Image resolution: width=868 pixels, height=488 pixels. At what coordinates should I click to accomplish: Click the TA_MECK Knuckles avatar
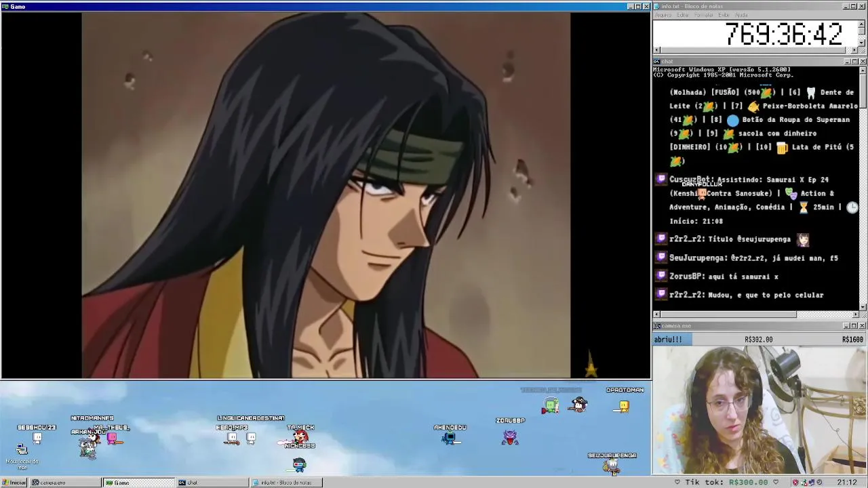pyautogui.click(x=300, y=438)
